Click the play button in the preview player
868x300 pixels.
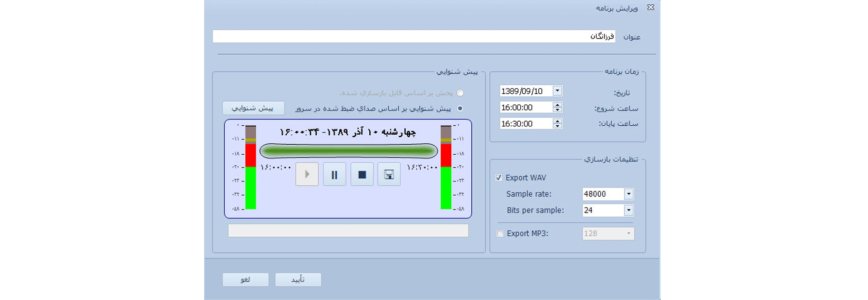(307, 175)
